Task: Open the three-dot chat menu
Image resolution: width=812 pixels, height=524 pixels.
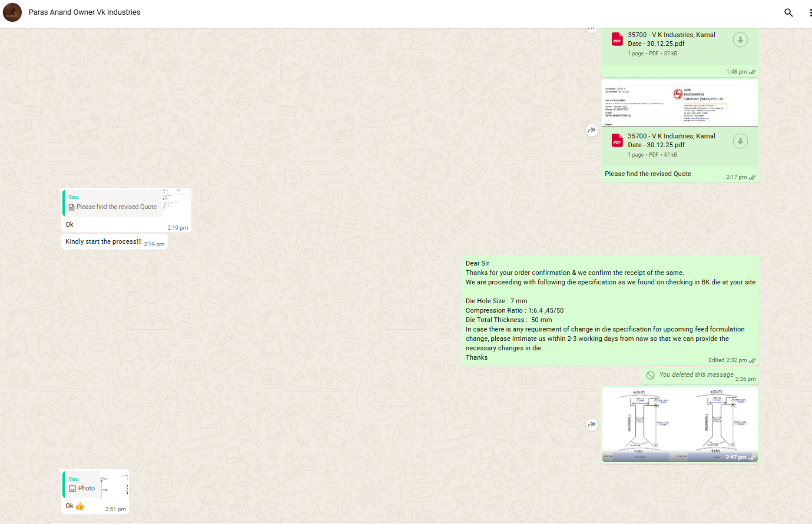Action: pyautogui.click(x=810, y=12)
